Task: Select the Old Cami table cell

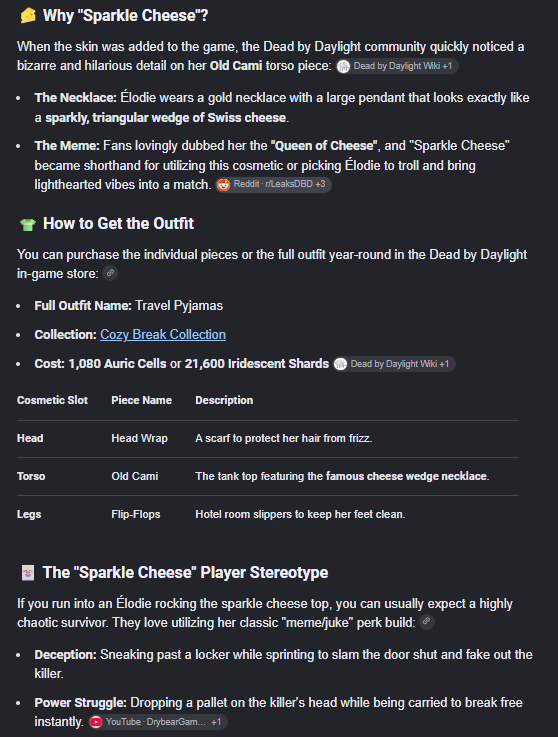Action: click(x=135, y=476)
